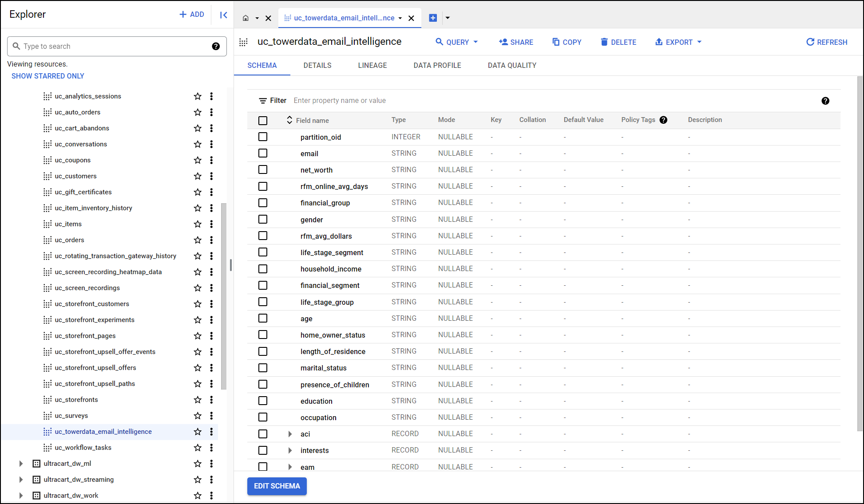Expand the aci record field
This screenshot has height=504, width=864.
coord(290,434)
